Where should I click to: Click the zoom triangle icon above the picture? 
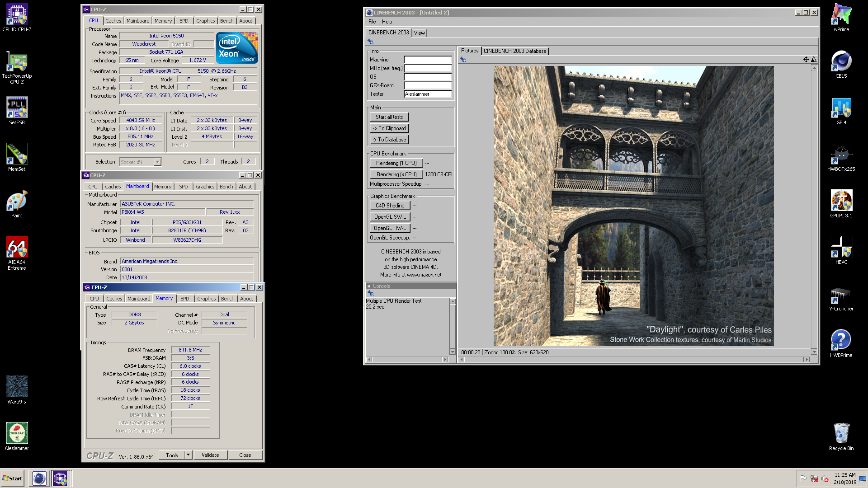click(814, 59)
